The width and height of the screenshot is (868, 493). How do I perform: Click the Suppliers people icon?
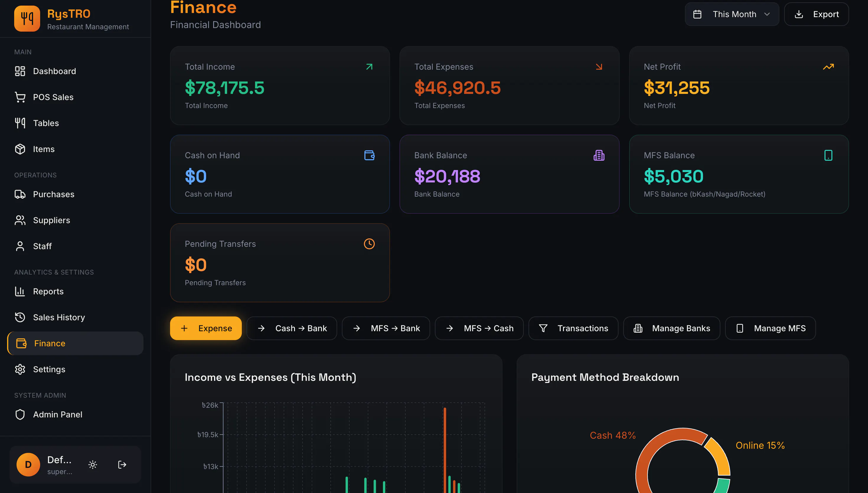(x=20, y=220)
